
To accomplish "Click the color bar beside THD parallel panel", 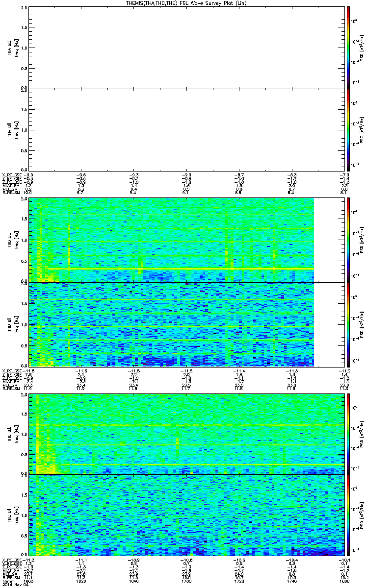I will click(x=348, y=324).
